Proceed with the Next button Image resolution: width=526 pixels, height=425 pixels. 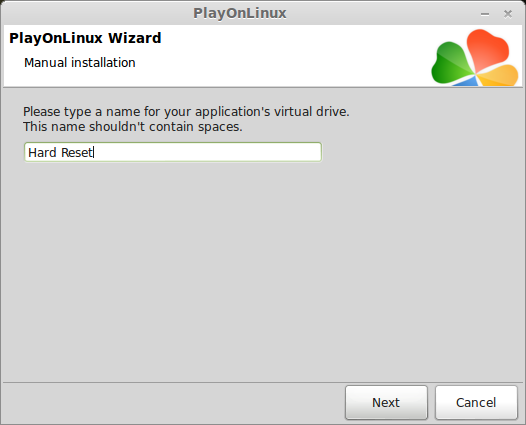tap(386, 402)
